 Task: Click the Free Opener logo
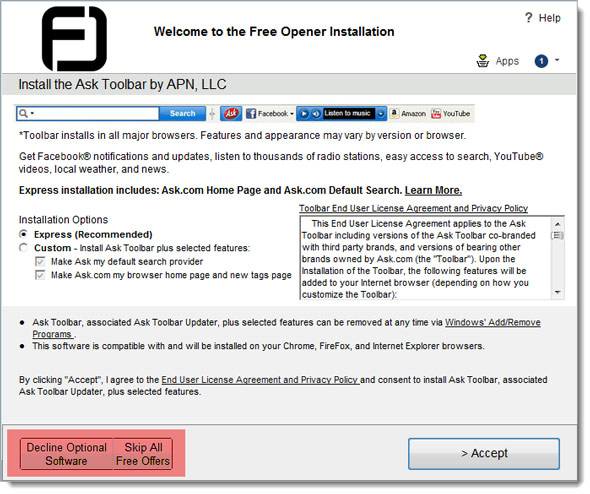(74, 38)
